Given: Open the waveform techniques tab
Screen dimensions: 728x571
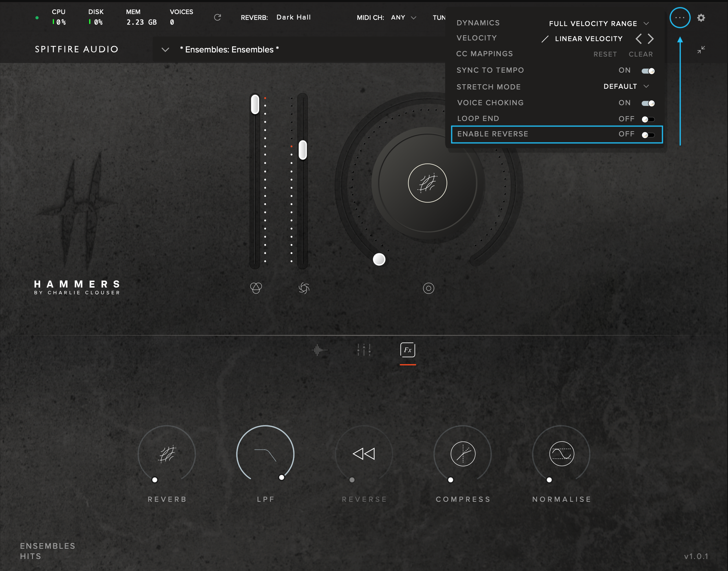Looking at the screenshot, I should click(x=320, y=350).
